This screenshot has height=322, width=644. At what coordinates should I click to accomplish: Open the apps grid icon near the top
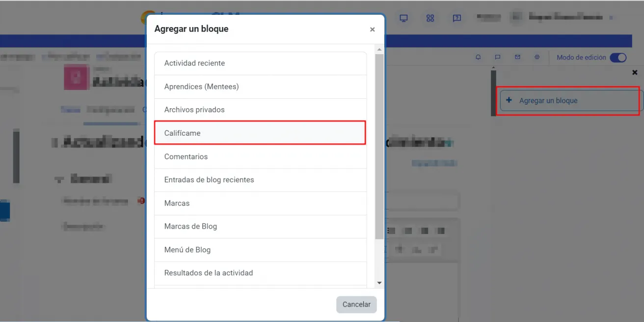tap(430, 18)
